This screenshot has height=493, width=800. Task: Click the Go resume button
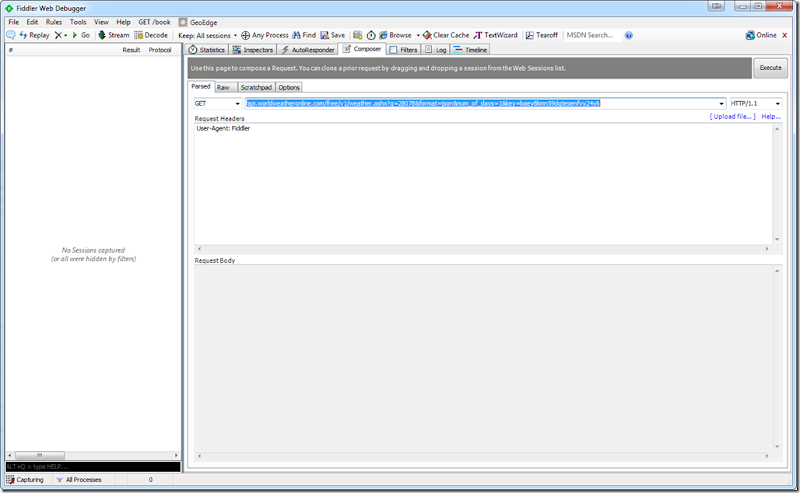[81, 35]
